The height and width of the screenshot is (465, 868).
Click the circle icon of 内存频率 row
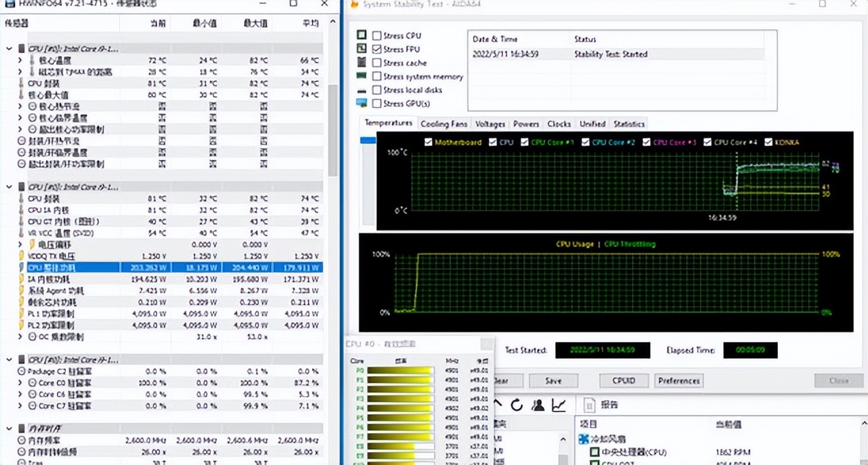tap(22, 441)
